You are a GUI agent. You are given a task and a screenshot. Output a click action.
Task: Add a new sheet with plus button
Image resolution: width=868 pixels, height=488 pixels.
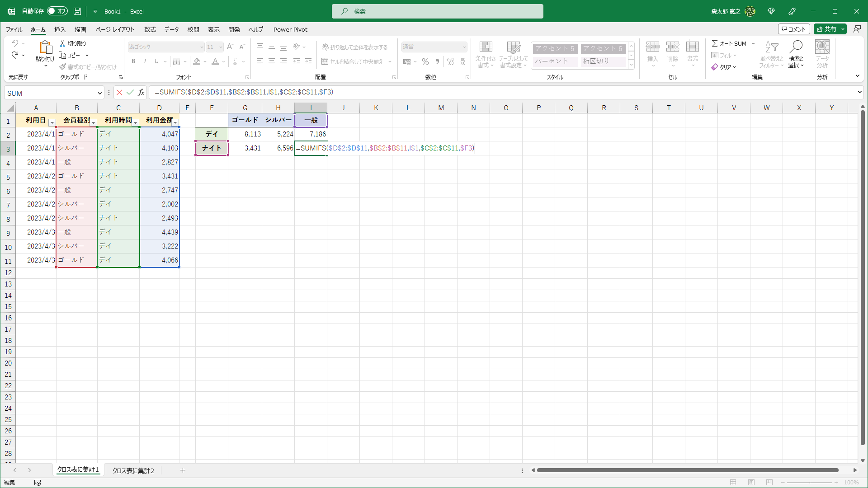[x=183, y=470]
